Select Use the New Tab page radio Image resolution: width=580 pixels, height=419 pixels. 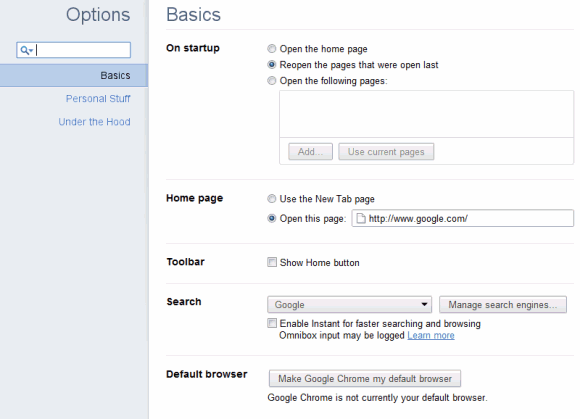pos(272,199)
